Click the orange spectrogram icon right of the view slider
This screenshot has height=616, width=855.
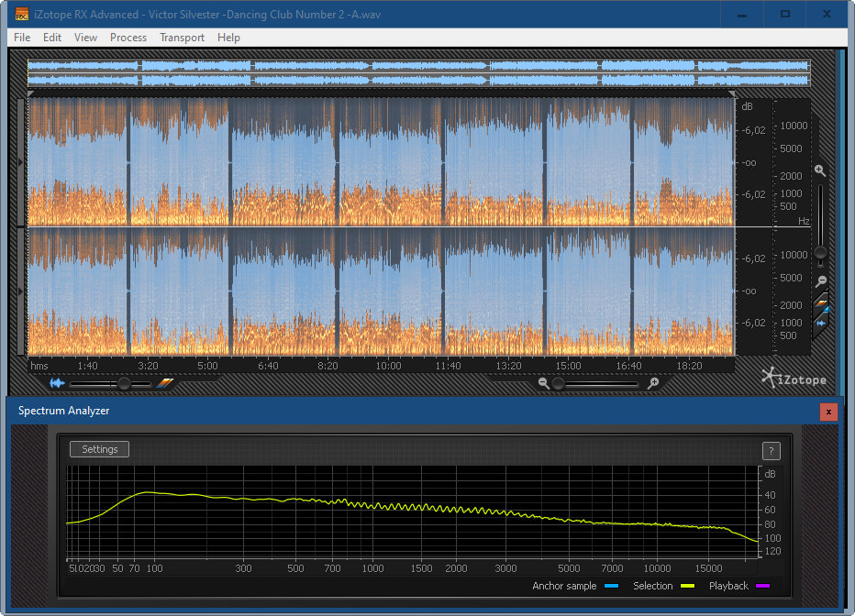point(165,383)
